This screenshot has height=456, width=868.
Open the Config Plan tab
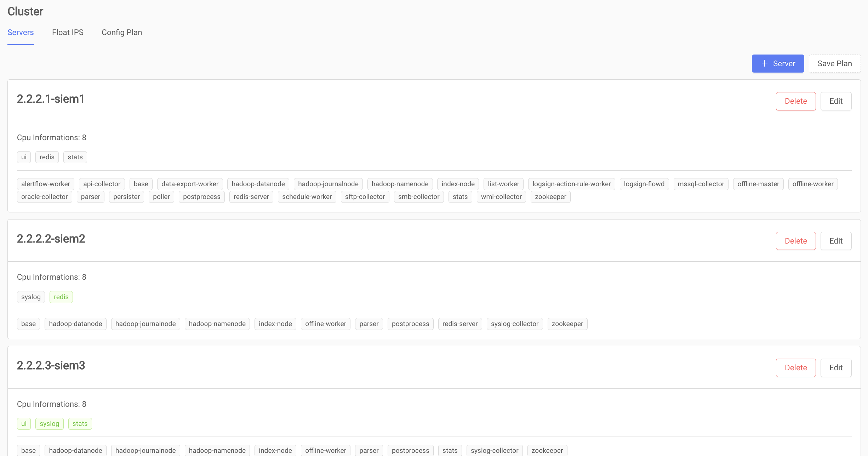point(122,32)
